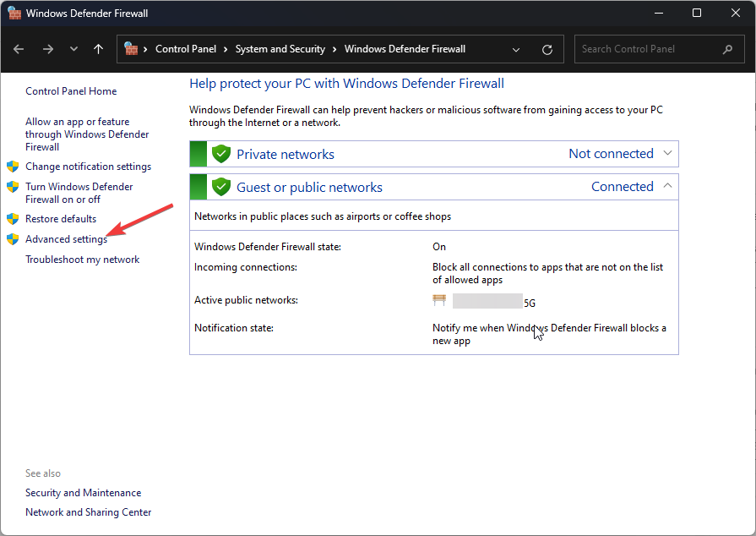Click the Control Panel icon in address bar
756x536 pixels.
coord(131,49)
